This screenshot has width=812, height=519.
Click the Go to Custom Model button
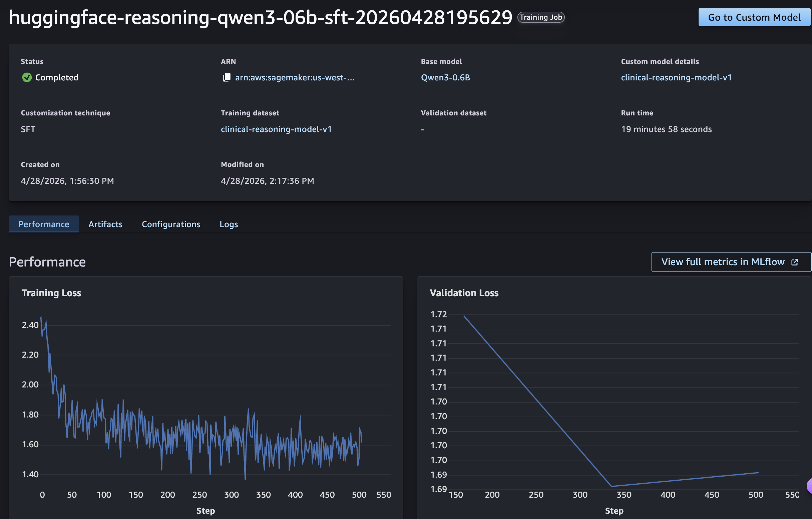click(754, 17)
